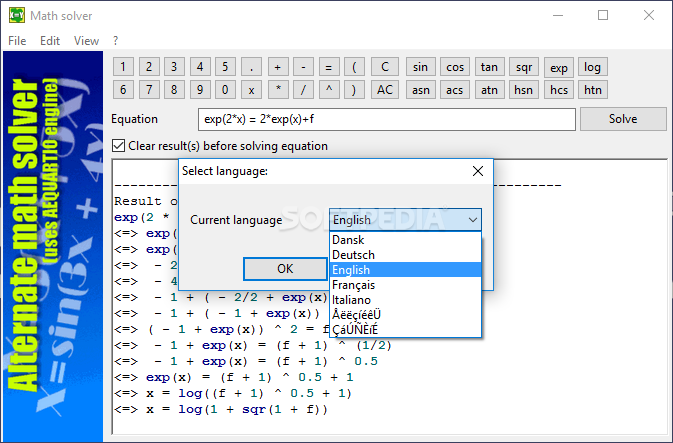Open the File menu
This screenshot has width=673, height=443.
pyautogui.click(x=17, y=41)
